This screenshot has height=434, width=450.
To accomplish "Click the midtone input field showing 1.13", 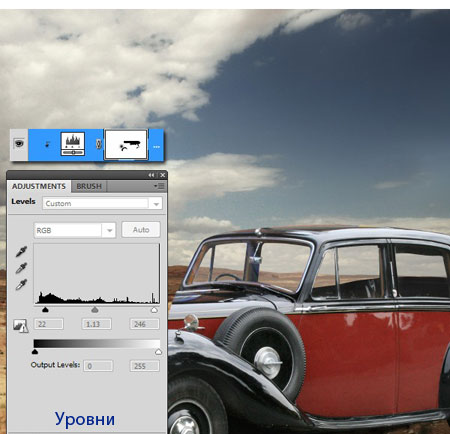I will (96, 324).
